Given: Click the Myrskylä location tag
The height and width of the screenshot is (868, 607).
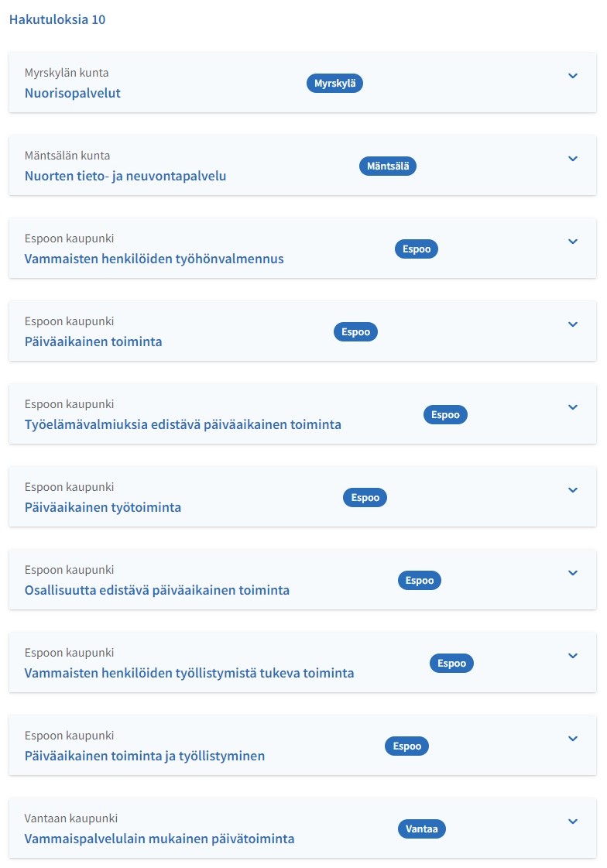Looking at the screenshot, I should point(334,84).
